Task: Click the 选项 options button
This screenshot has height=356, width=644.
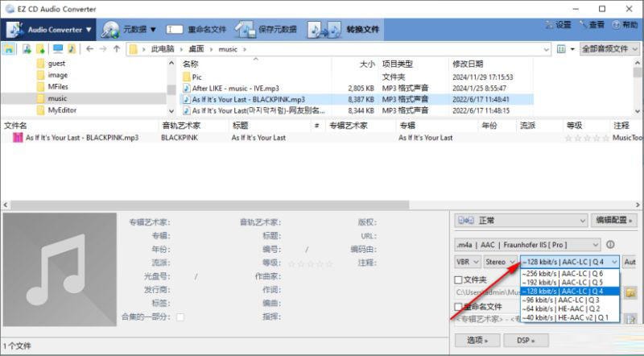Action: (477, 341)
